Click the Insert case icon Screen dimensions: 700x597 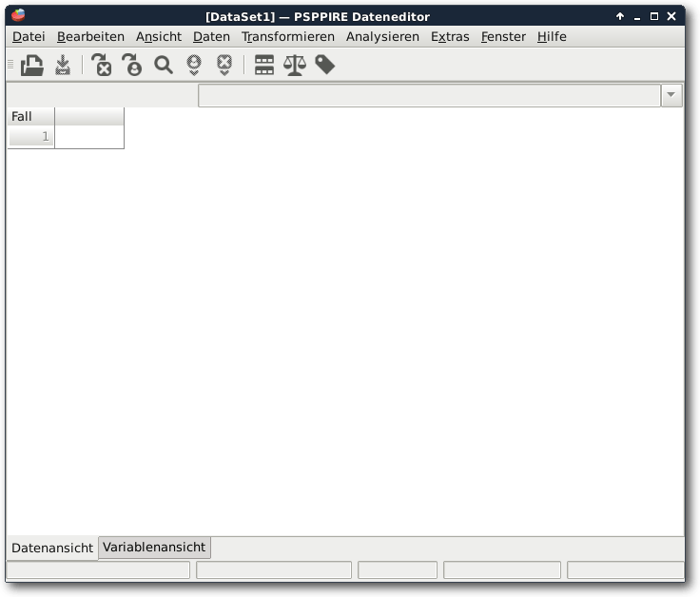click(194, 66)
